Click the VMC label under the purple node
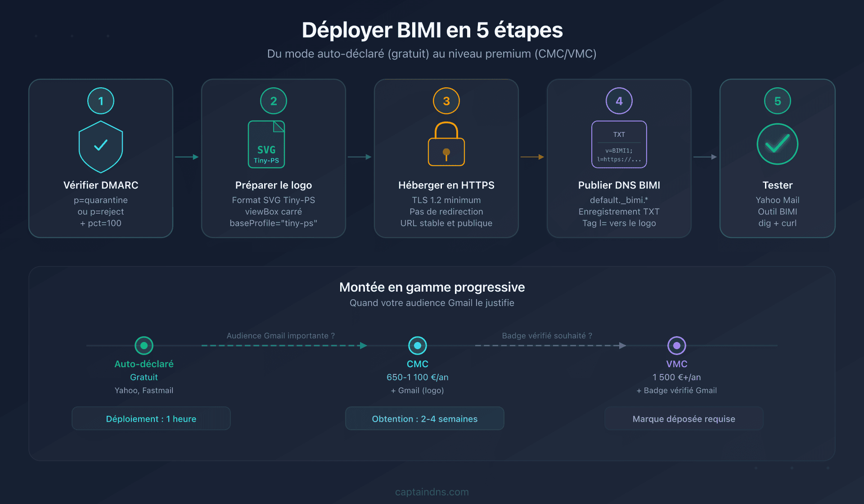The width and height of the screenshot is (864, 504). click(x=677, y=364)
